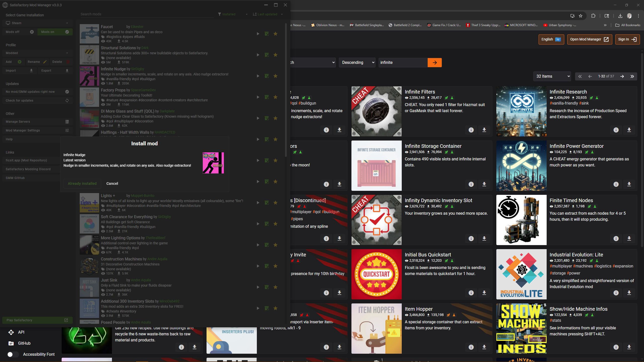The image size is (644, 362).
Task: Click the star on the Soft Clearance row
Action: click(x=275, y=224)
